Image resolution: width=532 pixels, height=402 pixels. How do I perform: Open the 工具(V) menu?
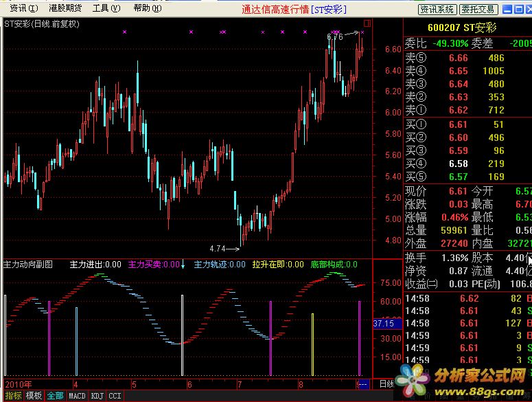[x=106, y=8]
